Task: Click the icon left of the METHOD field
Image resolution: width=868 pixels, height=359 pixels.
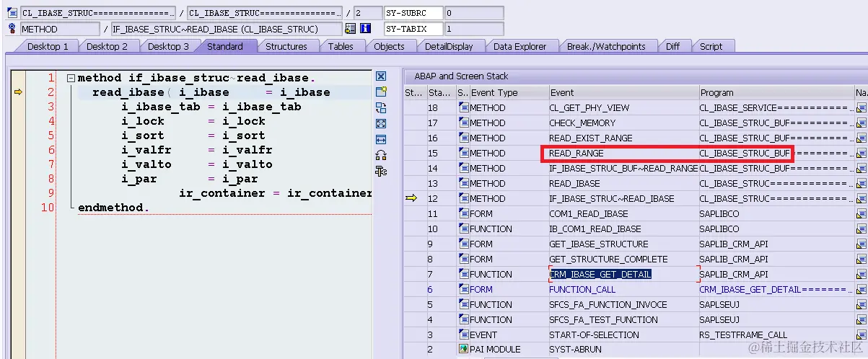Action: (12, 29)
